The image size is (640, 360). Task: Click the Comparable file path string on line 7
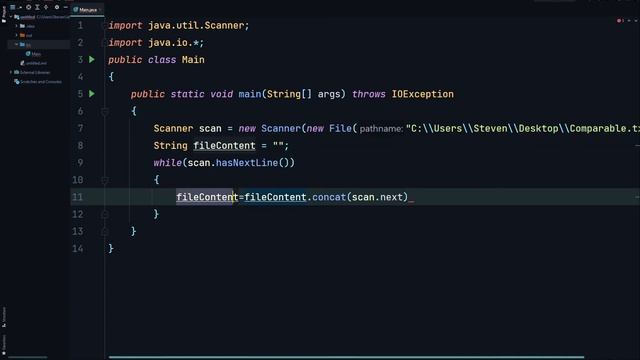pyautogui.click(x=522, y=129)
